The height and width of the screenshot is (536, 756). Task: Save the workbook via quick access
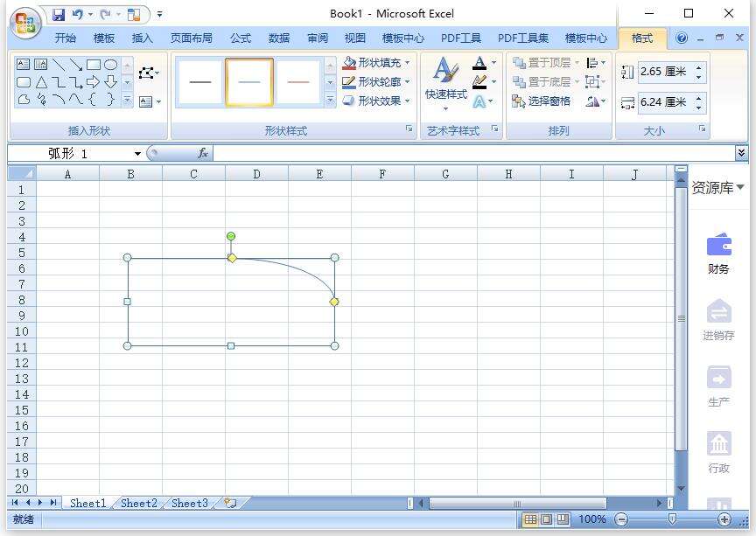coord(59,15)
